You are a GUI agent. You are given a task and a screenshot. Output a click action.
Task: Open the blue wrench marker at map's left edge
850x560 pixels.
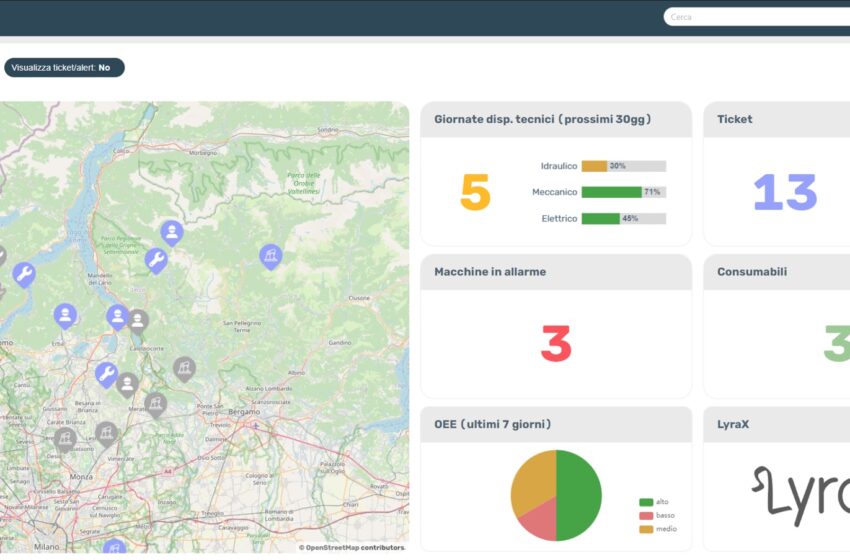click(24, 274)
